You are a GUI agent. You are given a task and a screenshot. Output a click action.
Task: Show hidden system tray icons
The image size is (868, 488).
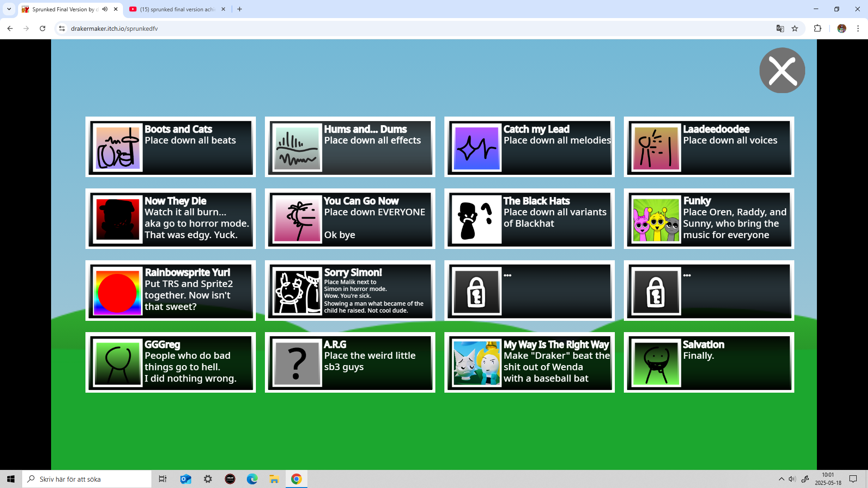tap(781, 479)
